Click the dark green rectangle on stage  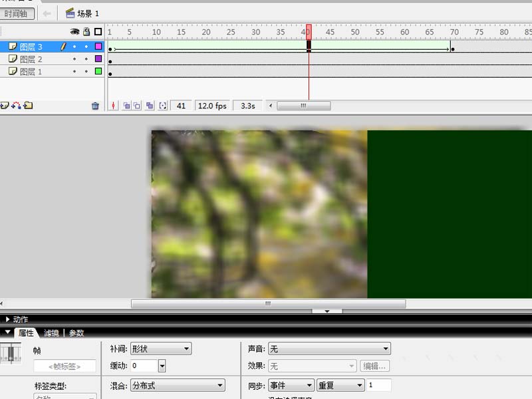(450, 214)
